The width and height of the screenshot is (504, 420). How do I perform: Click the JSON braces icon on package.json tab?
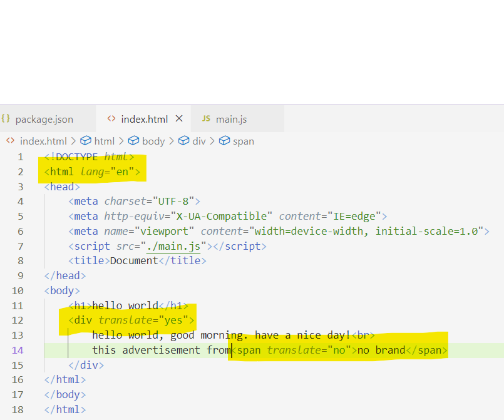(x=6, y=118)
